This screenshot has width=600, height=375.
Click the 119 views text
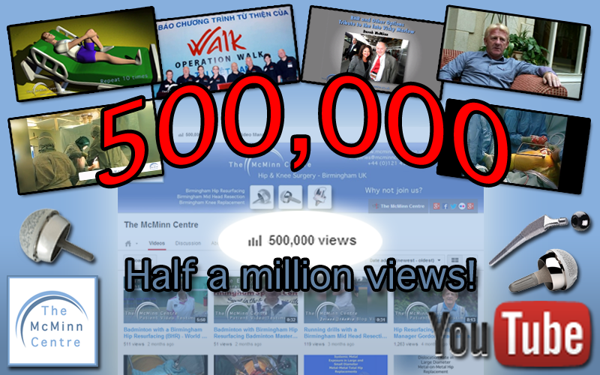click(x=314, y=344)
